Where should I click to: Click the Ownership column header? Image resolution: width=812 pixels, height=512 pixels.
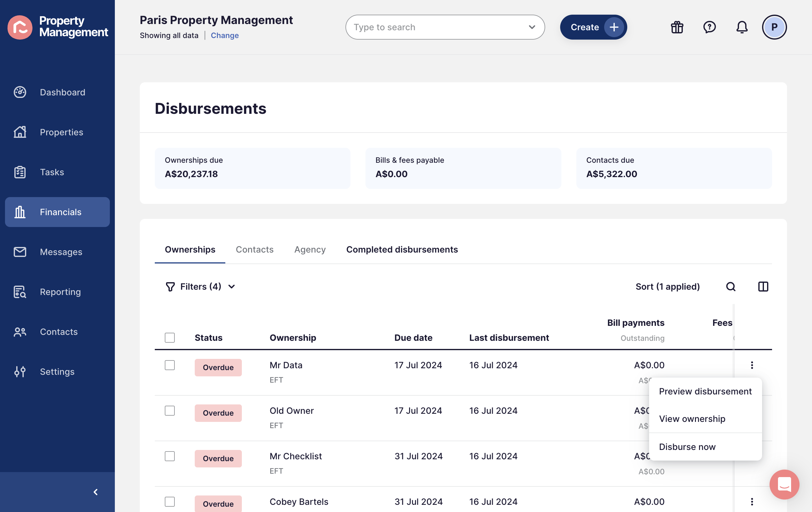293,337
